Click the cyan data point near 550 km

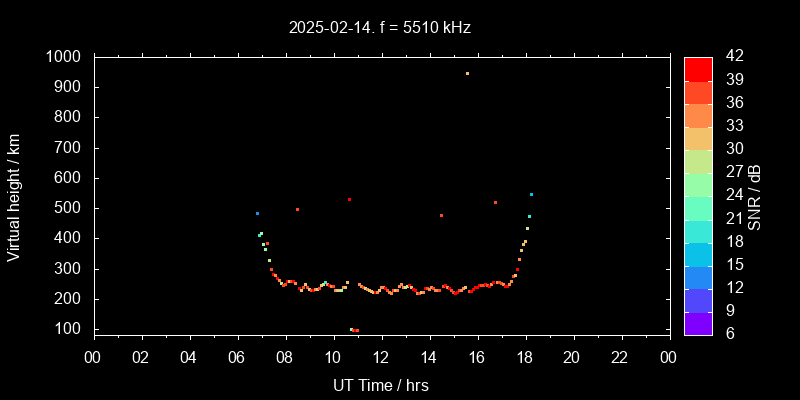point(531,194)
